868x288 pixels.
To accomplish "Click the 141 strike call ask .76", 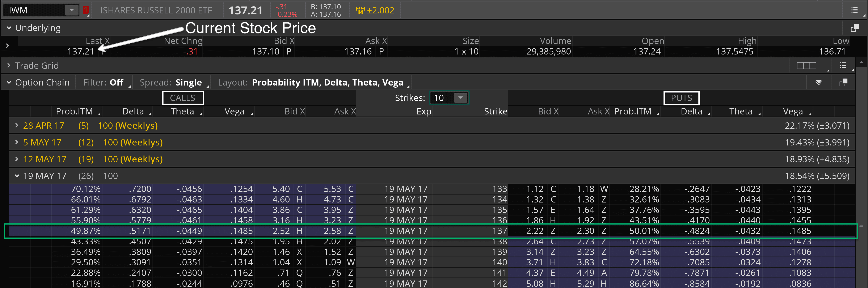I will click(x=335, y=273).
